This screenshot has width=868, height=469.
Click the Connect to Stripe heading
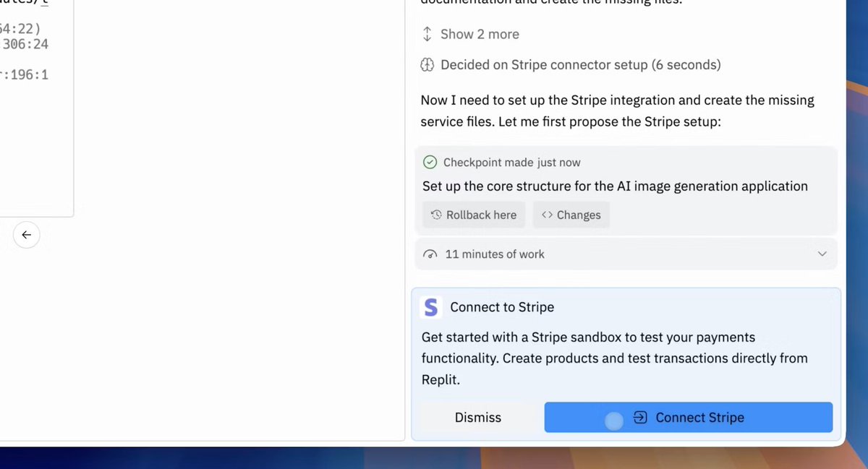pyautogui.click(x=502, y=307)
